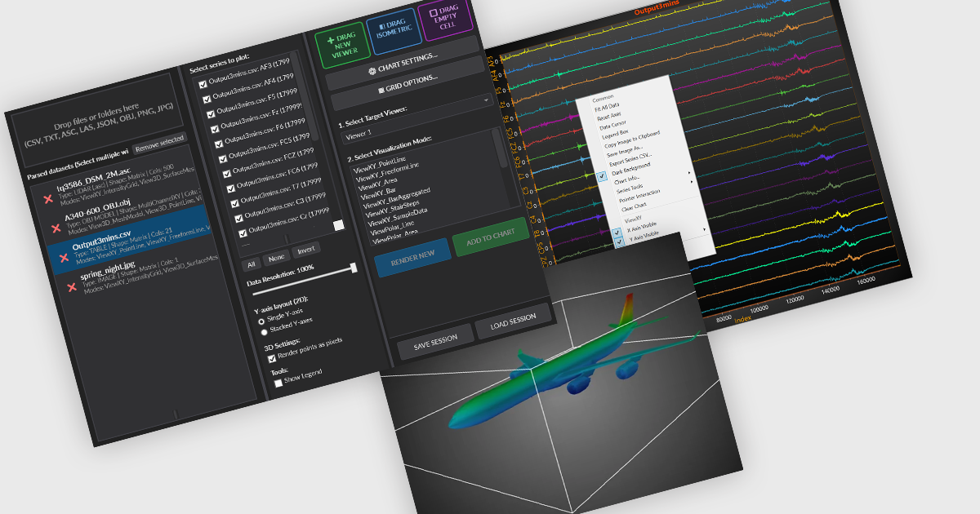Viewport: 980px width, 514px height.
Task: Select ViewXY_FreeformLine visualization mode
Action: point(387,173)
